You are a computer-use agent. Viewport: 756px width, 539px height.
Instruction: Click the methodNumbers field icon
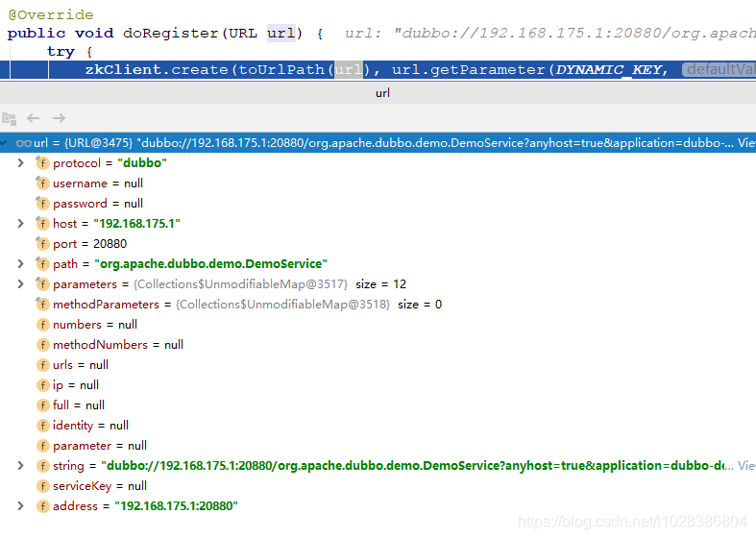pos(42,345)
